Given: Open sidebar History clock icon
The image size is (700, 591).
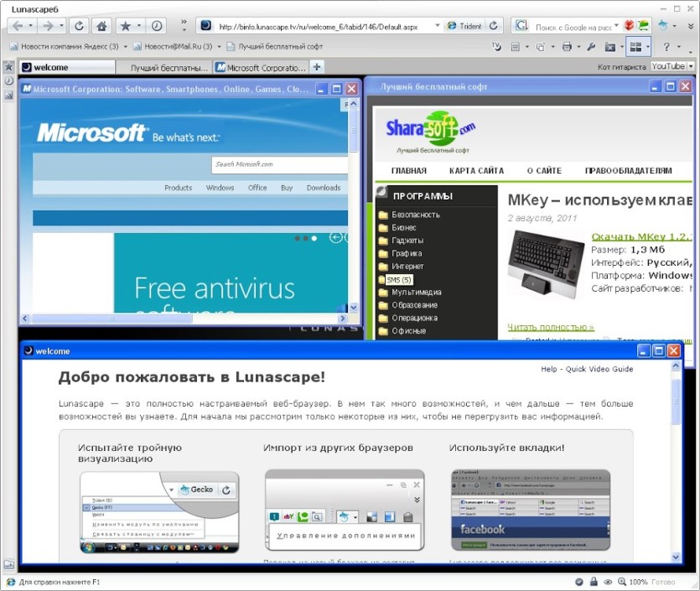Looking at the screenshot, I should 8,80.
